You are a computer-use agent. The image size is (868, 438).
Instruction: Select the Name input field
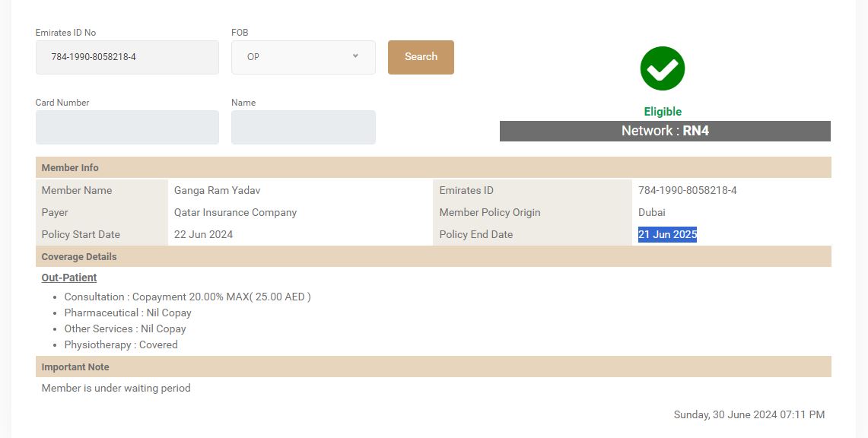point(303,127)
